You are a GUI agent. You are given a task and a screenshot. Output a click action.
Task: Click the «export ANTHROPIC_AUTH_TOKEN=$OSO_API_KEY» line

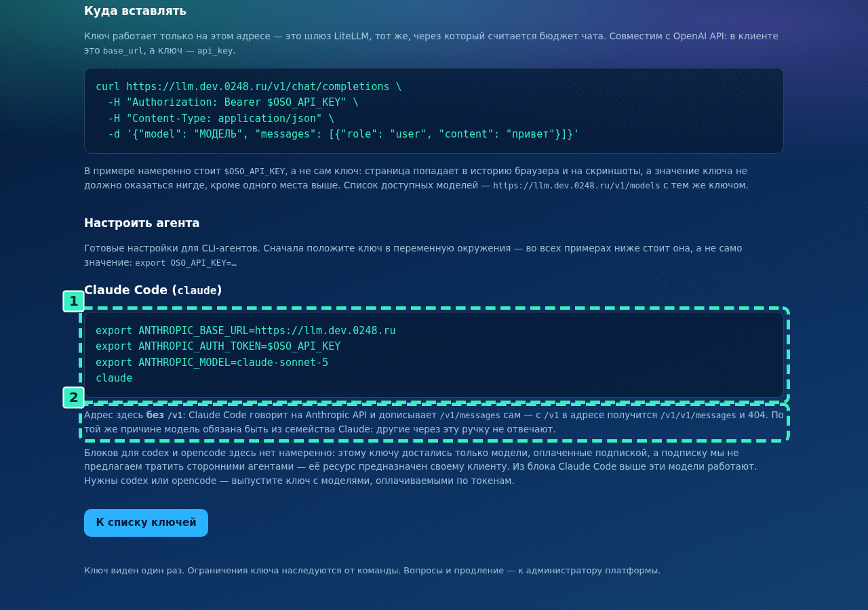[x=218, y=346]
